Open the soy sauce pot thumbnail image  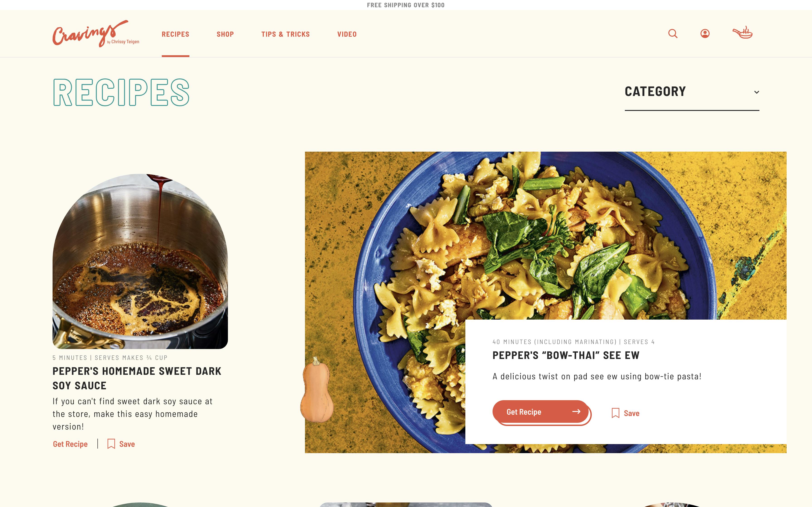point(140,261)
